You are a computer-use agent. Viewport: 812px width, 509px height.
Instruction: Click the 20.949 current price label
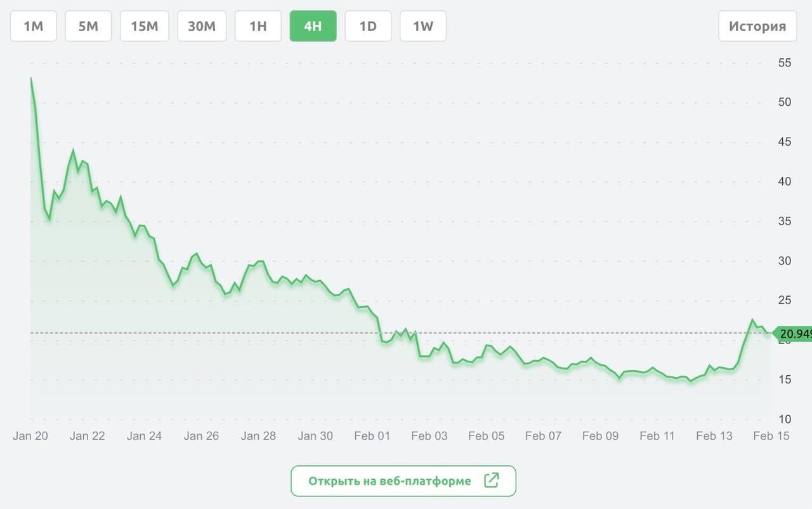coord(794,333)
